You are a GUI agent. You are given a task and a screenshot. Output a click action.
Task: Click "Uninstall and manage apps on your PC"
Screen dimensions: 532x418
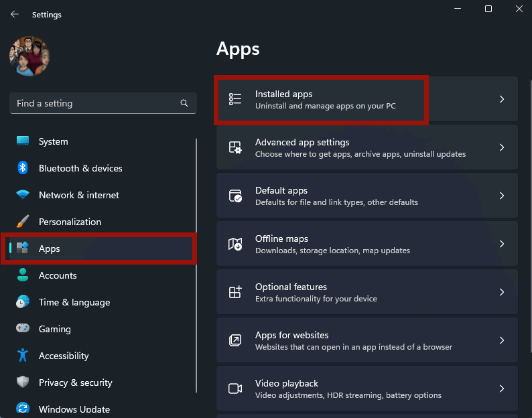click(x=326, y=106)
